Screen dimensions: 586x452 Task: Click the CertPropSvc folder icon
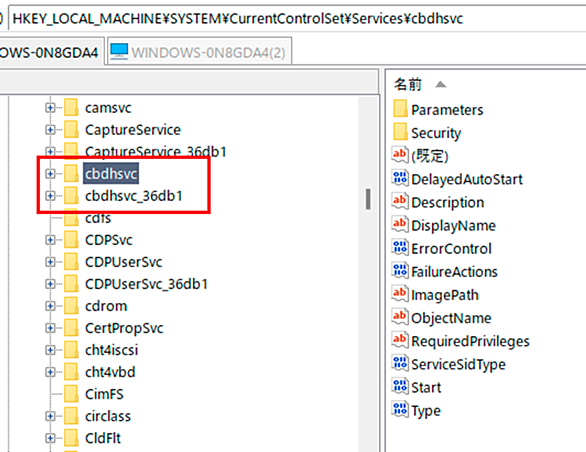tap(71, 328)
